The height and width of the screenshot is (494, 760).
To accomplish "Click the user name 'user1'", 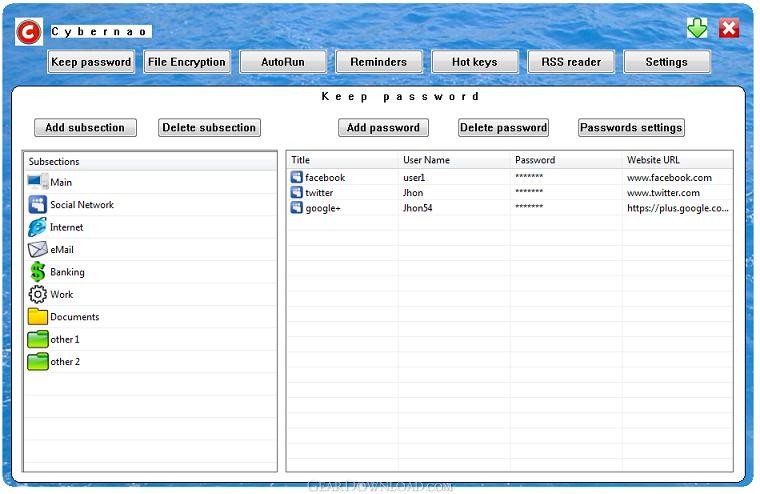I will 414,177.
